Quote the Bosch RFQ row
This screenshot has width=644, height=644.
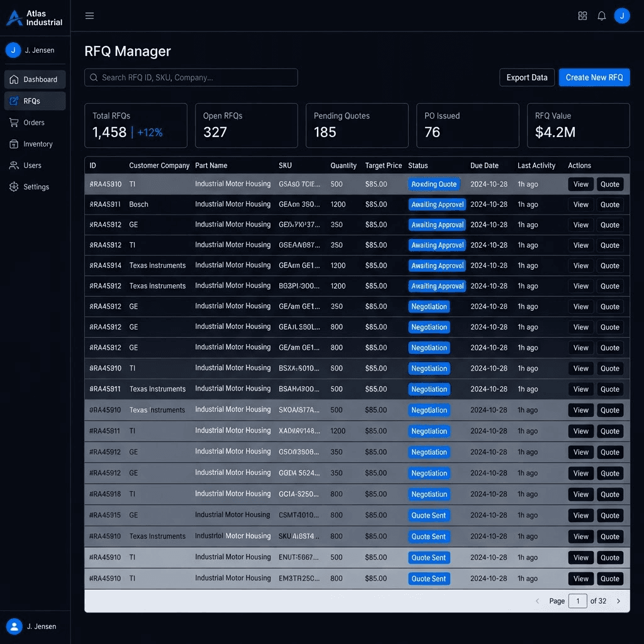point(609,204)
